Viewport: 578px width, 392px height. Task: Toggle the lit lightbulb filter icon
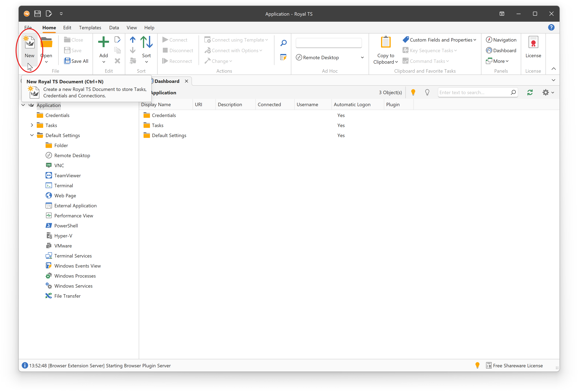click(413, 93)
